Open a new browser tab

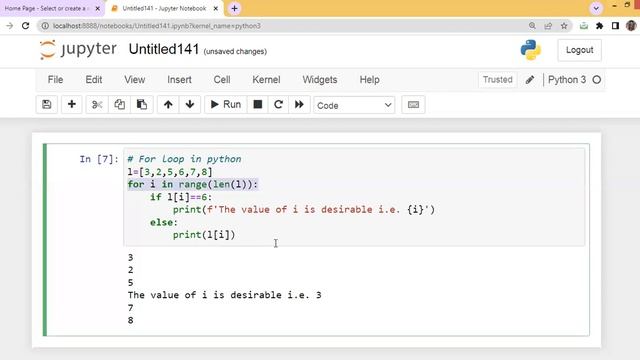point(234,8)
